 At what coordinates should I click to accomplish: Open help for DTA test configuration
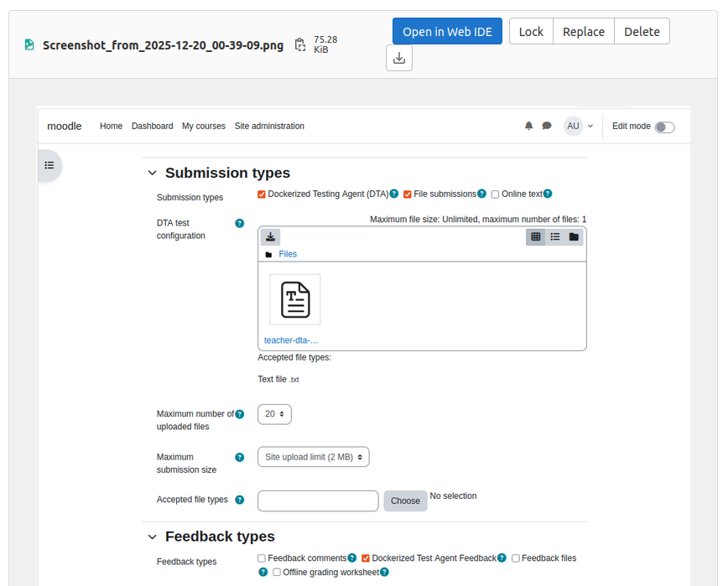tap(240, 223)
